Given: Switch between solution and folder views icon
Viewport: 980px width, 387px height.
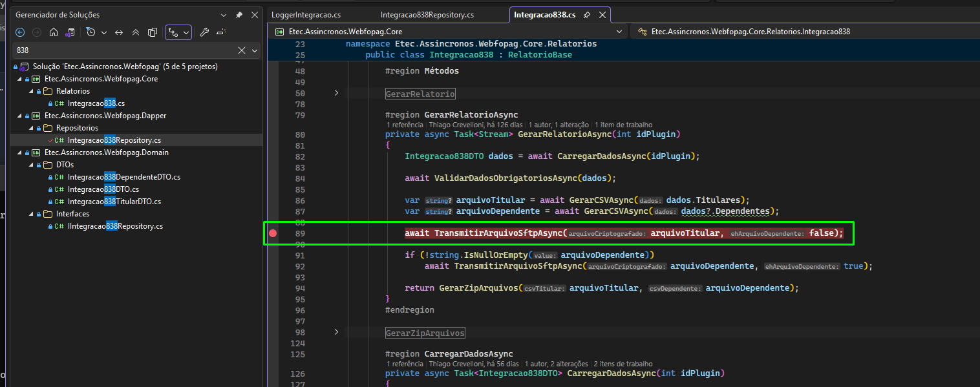Looking at the screenshot, I should 70,32.
